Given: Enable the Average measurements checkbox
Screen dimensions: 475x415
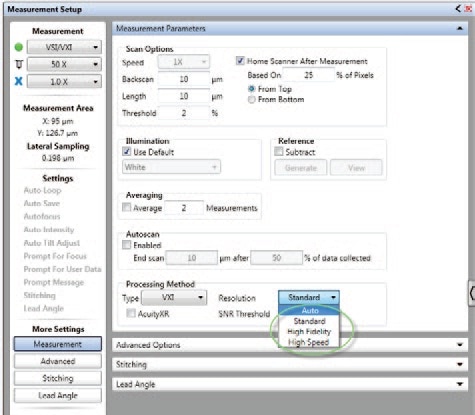Looking at the screenshot, I should [x=126, y=208].
